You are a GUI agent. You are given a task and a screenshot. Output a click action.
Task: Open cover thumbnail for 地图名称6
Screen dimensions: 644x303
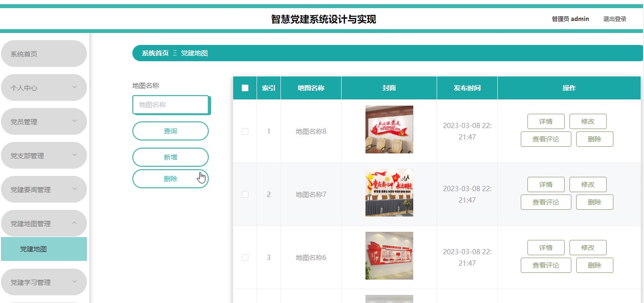[389, 256]
